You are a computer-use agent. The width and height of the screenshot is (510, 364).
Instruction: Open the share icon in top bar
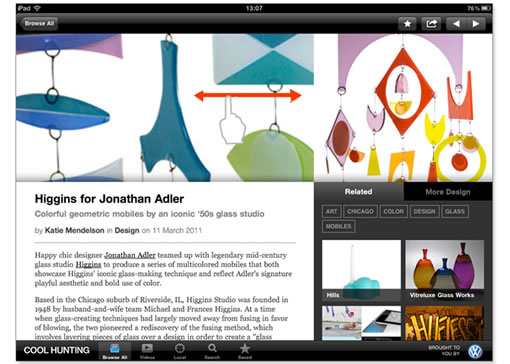pos(431,24)
